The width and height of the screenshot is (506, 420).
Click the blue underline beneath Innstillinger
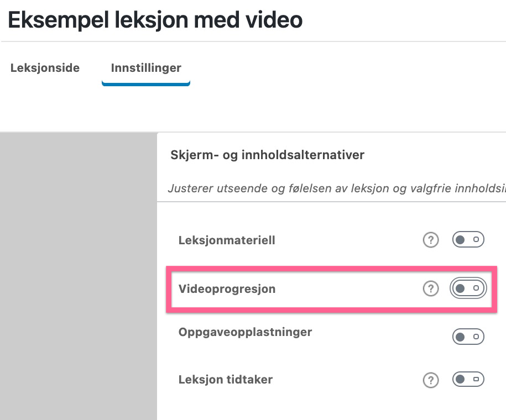tap(146, 84)
